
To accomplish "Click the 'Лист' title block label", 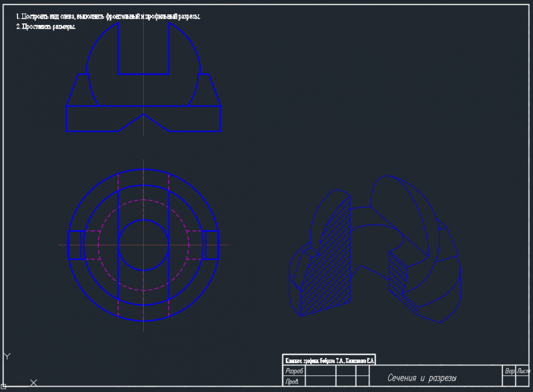I will (x=523, y=371).
